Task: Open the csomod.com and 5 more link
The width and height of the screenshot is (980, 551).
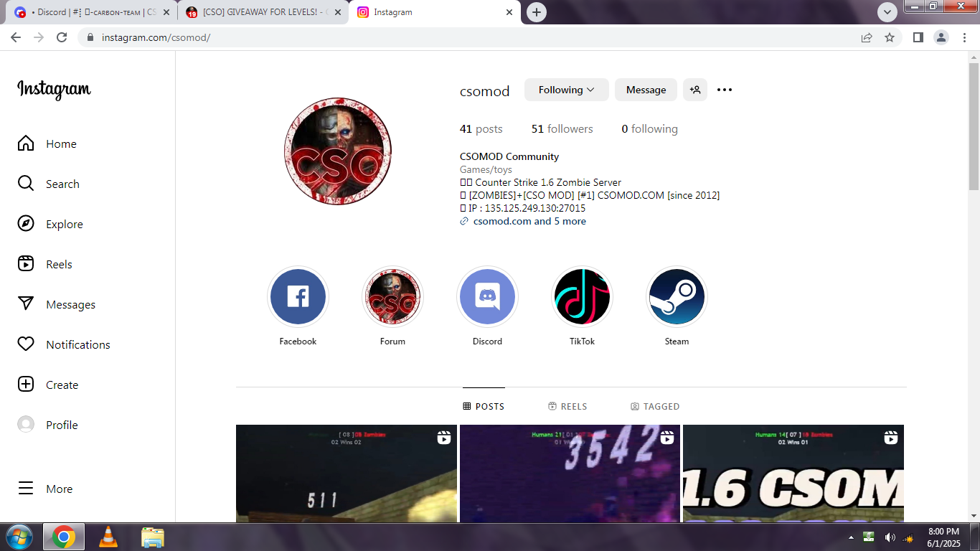Action: point(529,222)
